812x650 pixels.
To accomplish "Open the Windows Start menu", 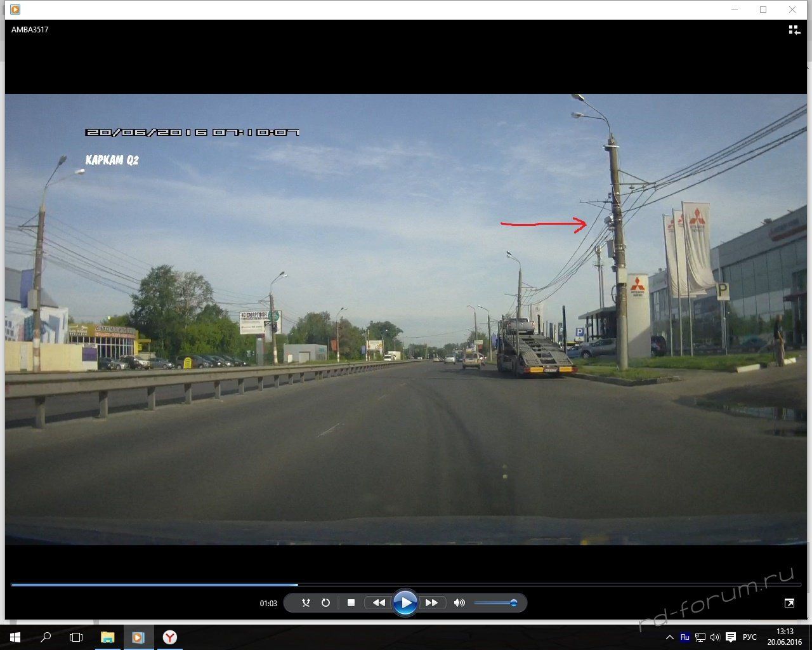I will (x=15, y=637).
